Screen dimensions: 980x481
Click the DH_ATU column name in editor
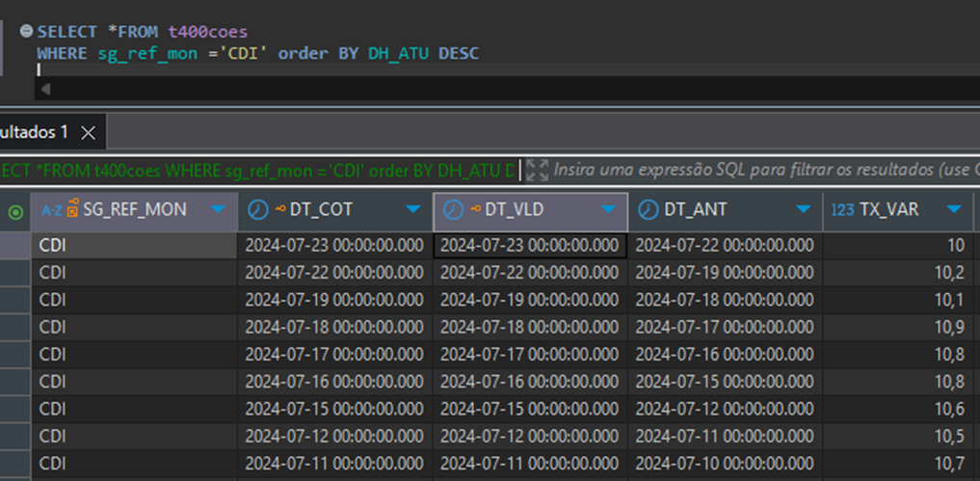click(x=399, y=54)
